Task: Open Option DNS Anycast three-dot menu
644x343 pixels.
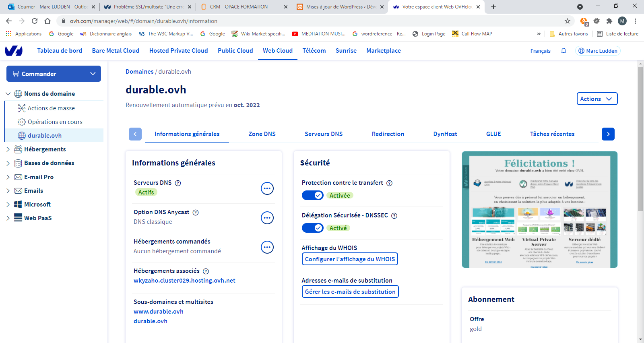Action: pyautogui.click(x=267, y=218)
